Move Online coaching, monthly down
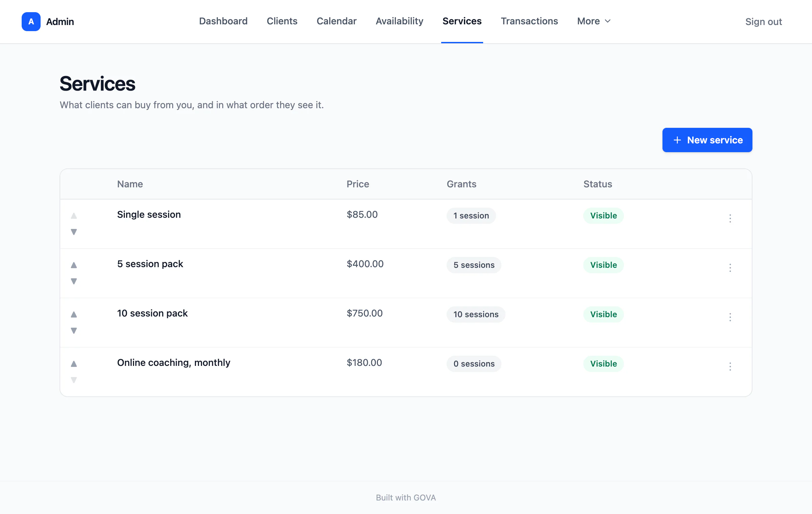The image size is (812, 514). (x=74, y=380)
